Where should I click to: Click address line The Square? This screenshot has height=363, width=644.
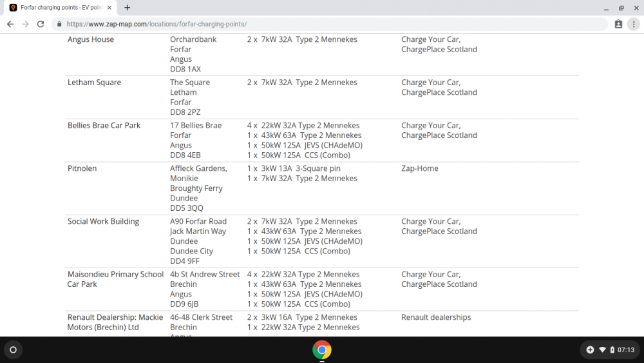tap(190, 83)
